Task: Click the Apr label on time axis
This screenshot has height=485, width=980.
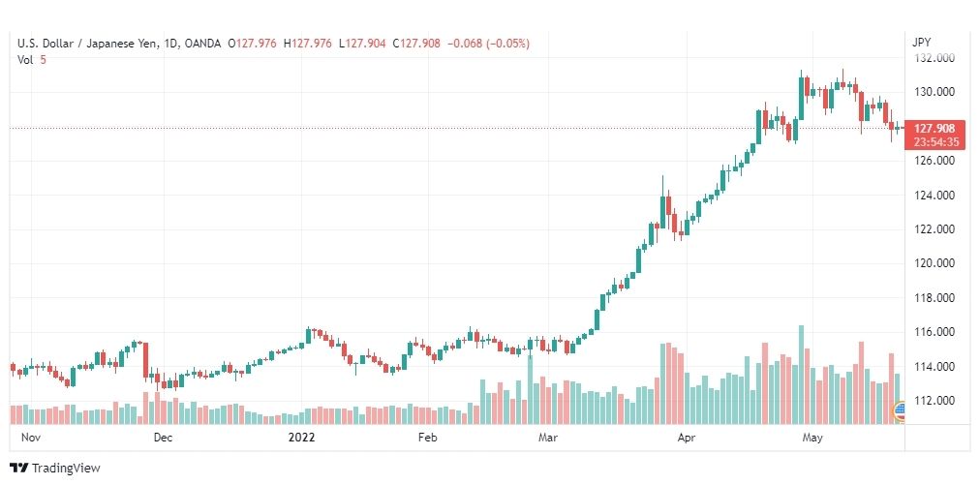Action: (687, 438)
